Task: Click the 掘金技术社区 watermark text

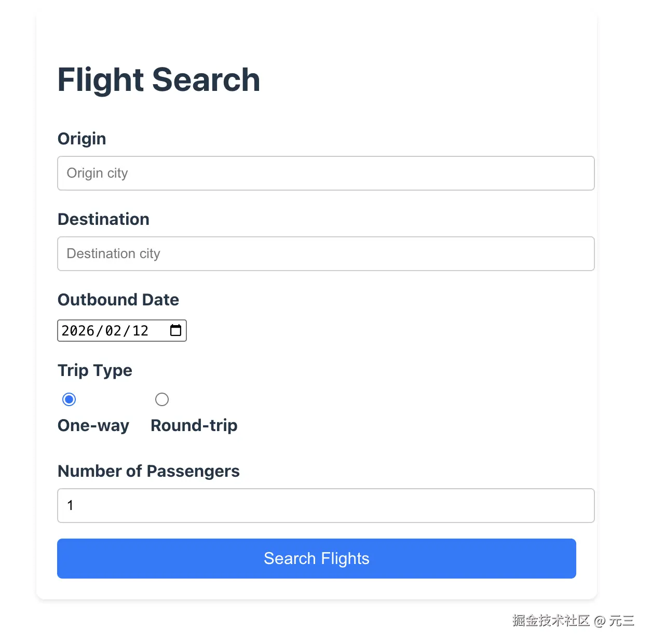Action: pos(551,621)
